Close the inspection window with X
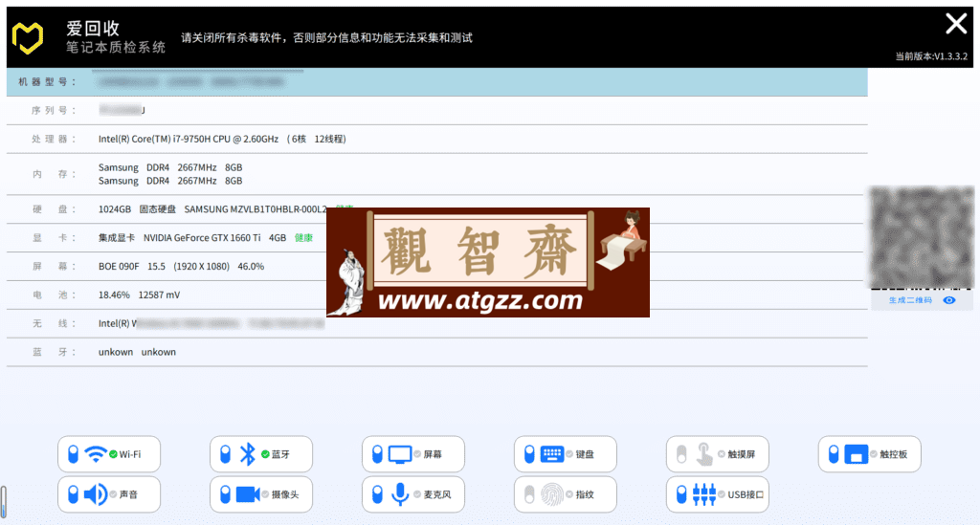 (x=956, y=24)
